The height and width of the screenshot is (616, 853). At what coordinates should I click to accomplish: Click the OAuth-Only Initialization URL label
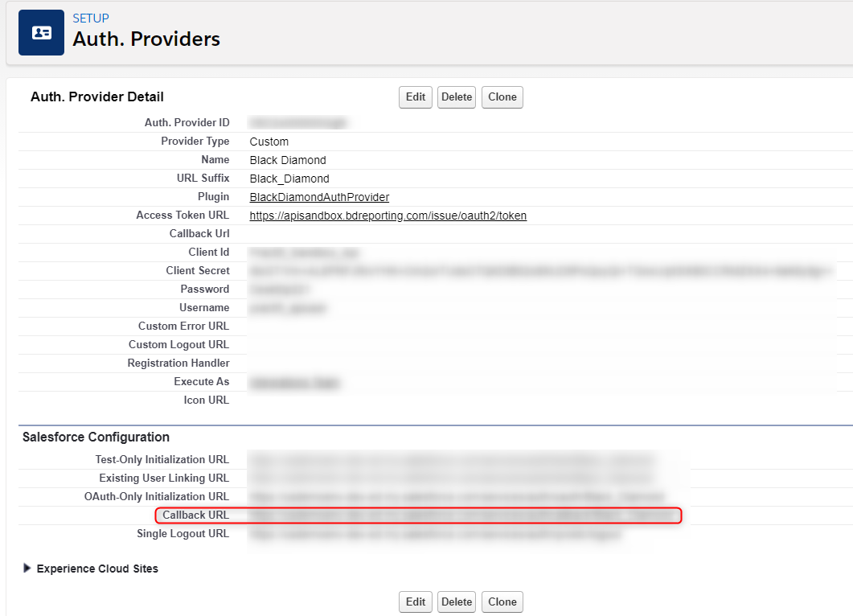(x=157, y=496)
